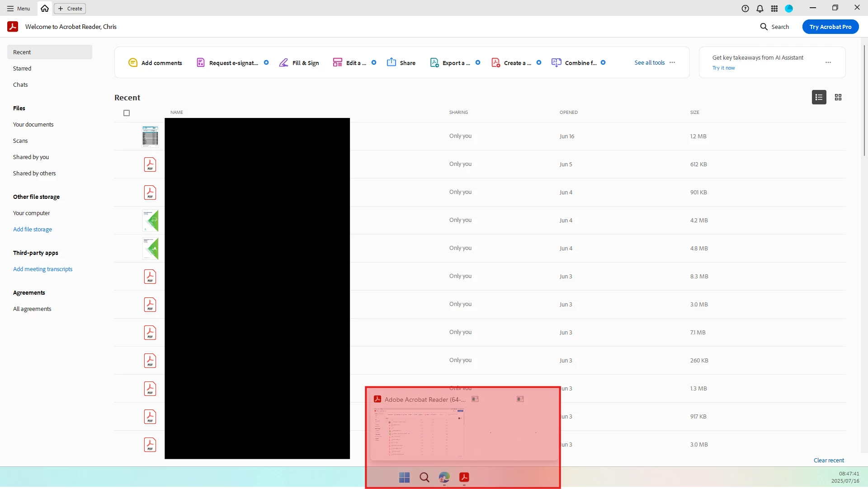Viewport: 868px width, 489px height.
Task: Switch to list view
Action: [819, 97]
